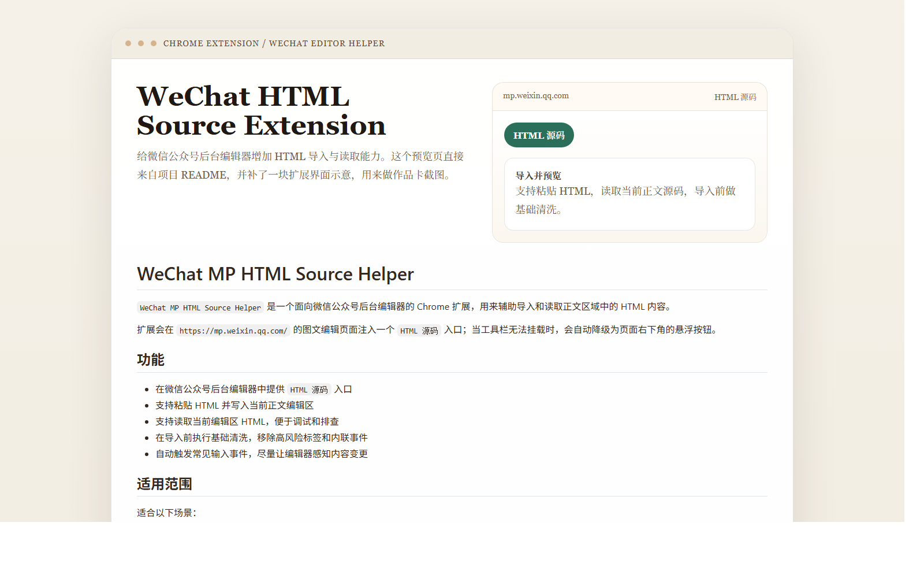Select the bullet 自动触发常见输入事件
This screenshot has width=924, height=578.
tap(261, 454)
